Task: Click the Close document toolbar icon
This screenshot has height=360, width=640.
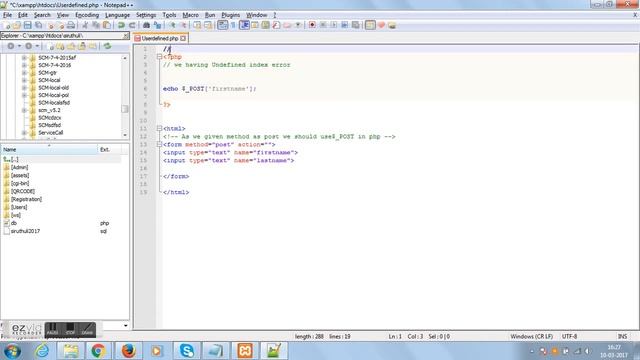Action: (x=51, y=25)
